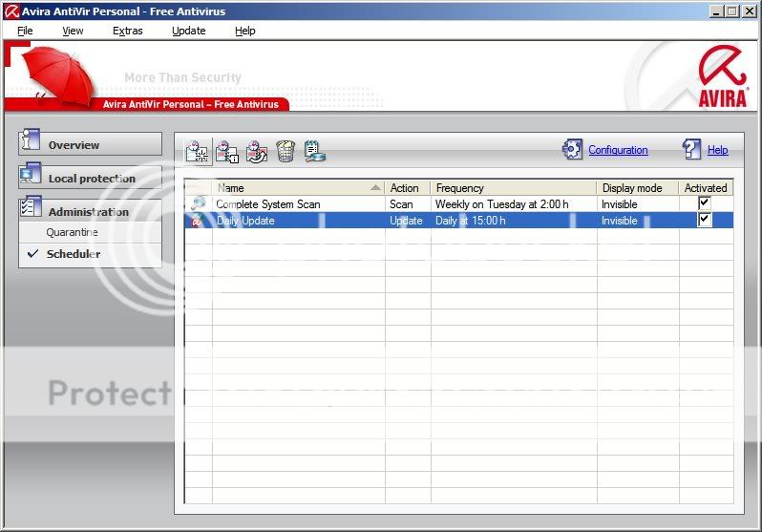Open the Update menu
The width and height of the screenshot is (762, 532).
[188, 31]
